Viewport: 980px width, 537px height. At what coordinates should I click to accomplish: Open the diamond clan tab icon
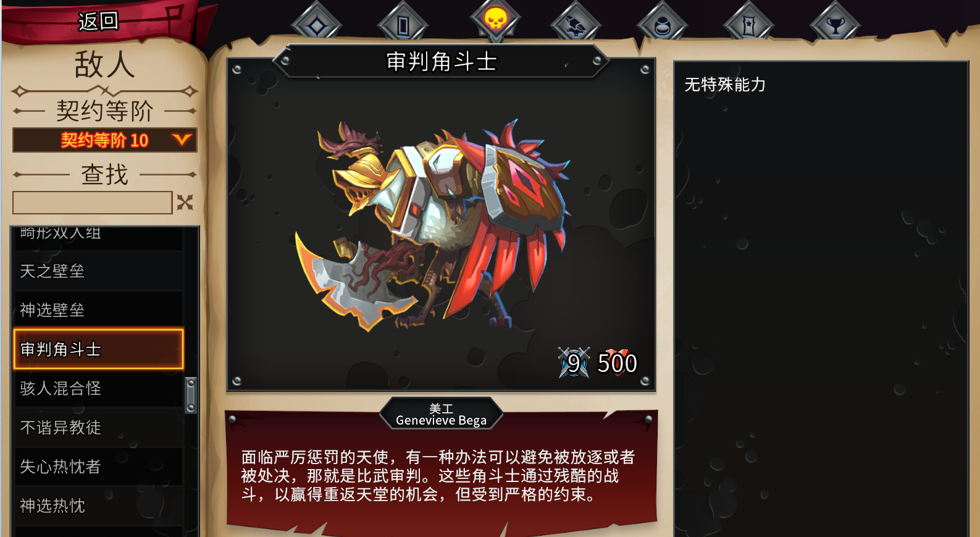tap(316, 25)
